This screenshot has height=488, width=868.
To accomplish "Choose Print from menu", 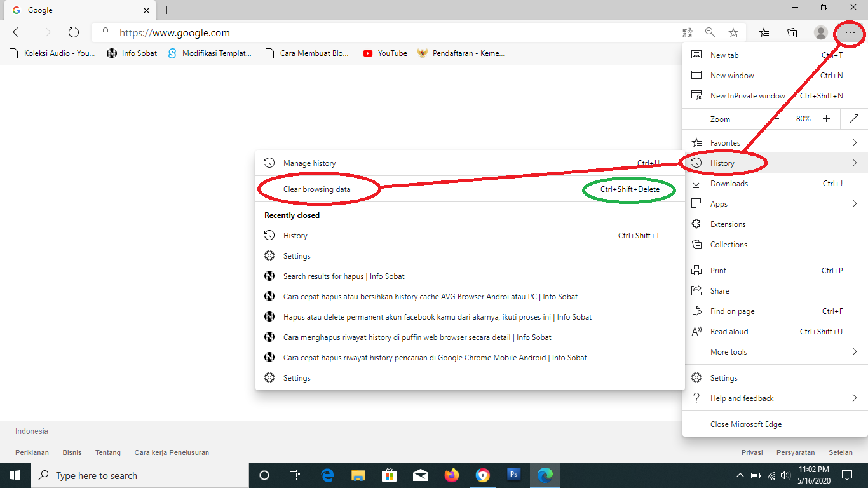I will (775, 271).
